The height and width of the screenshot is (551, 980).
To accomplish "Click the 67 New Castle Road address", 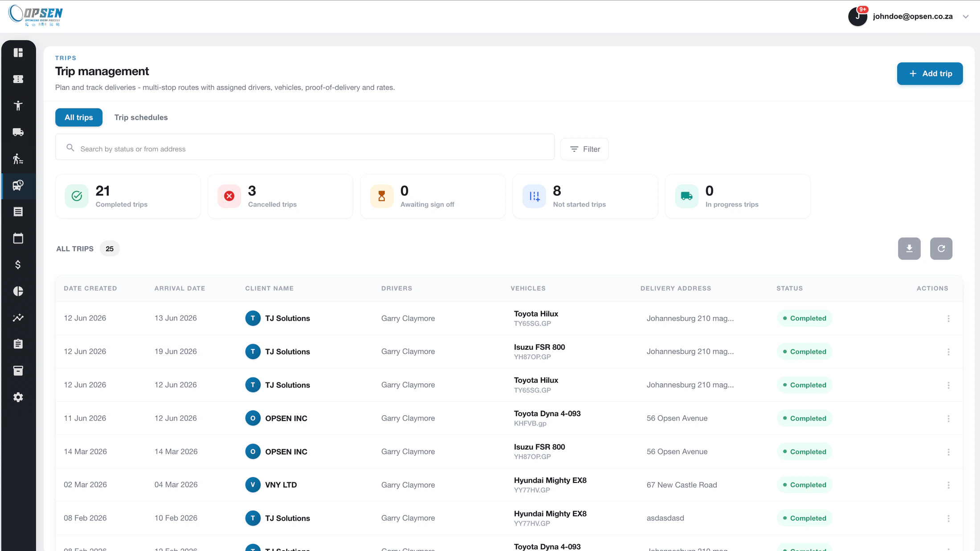I will point(682,485).
